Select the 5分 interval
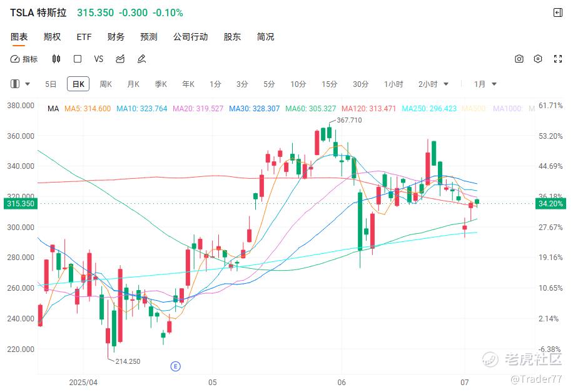The width and height of the screenshot is (573, 392). coord(269,84)
